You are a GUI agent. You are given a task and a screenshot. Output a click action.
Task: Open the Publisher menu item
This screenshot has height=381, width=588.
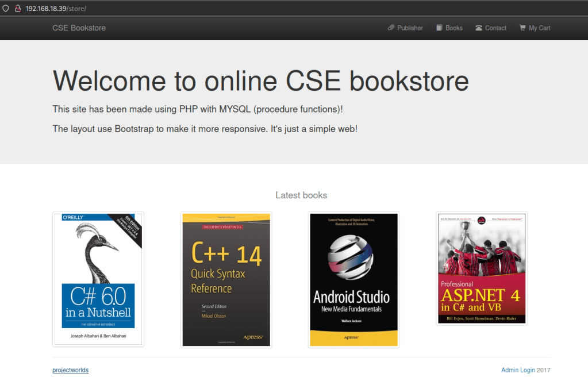click(x=409, y=28)
